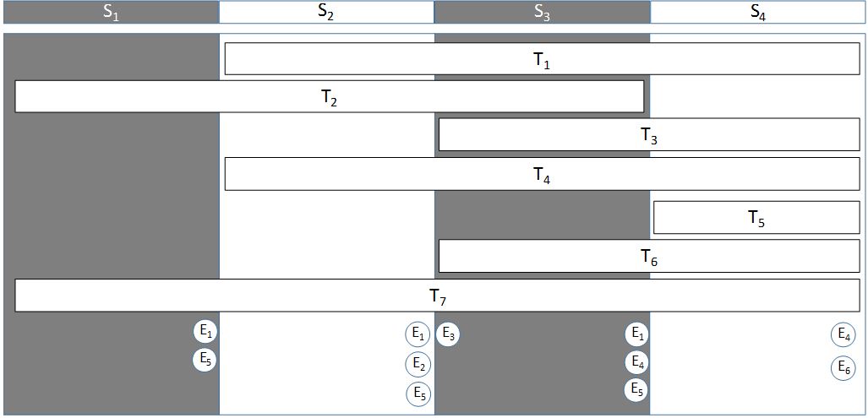Open the S4 column header
The height and width of the screenshot is (418, 868).
coord(758,12)
